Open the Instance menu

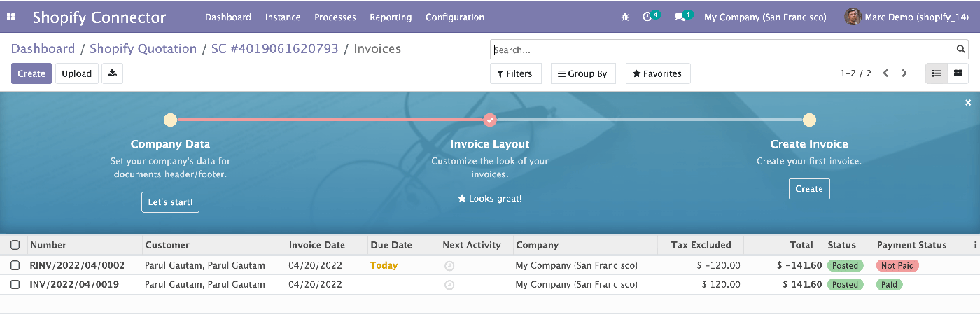(283, 17)
